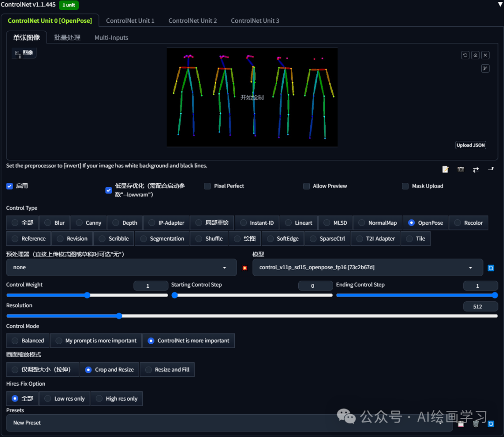Select the MLSD control type

click(335, 222)
